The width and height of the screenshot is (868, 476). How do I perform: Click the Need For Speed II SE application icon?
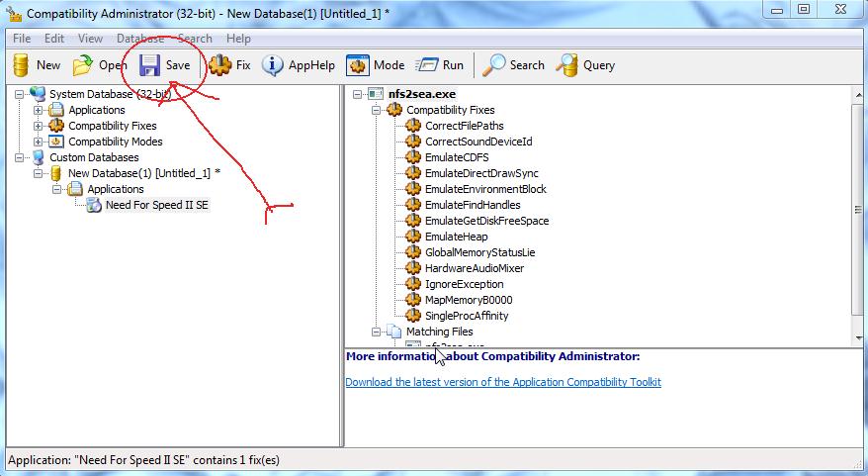pyautogui.click(x=94, y=205)
